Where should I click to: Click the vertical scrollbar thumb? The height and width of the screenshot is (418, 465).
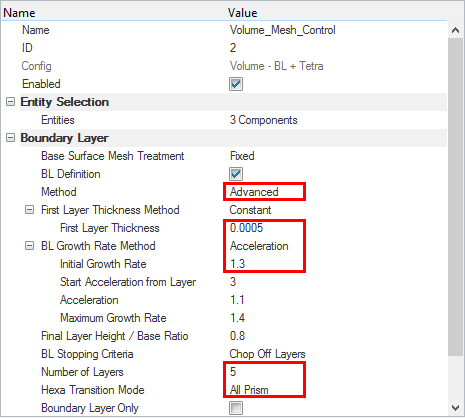click(455, 197)
